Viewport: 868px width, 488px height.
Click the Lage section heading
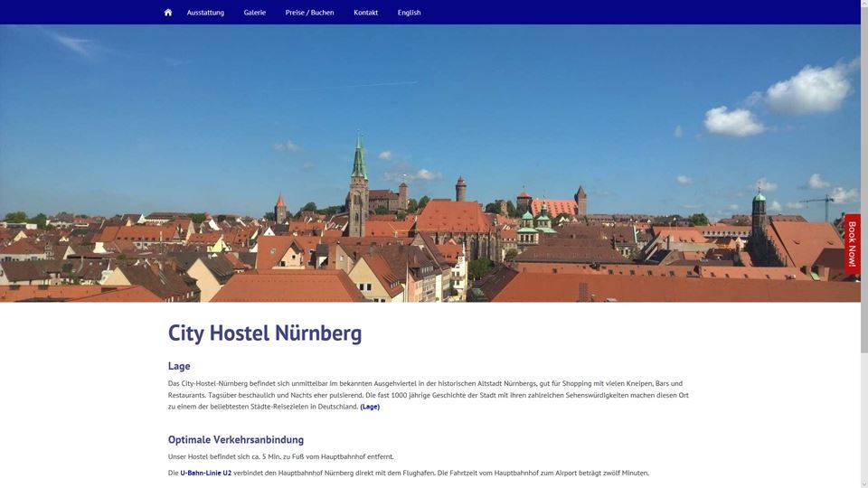click(x=179, y=366)
